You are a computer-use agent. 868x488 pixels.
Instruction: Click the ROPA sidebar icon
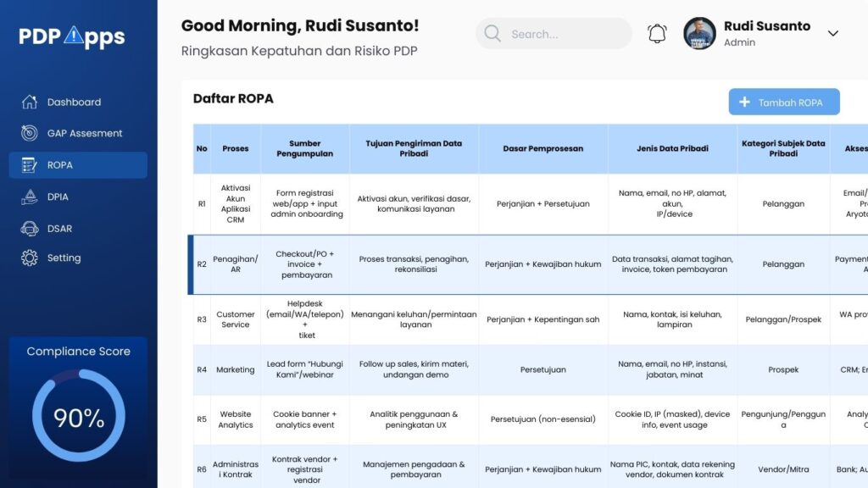pyautogui.click(x=30, y=164)
